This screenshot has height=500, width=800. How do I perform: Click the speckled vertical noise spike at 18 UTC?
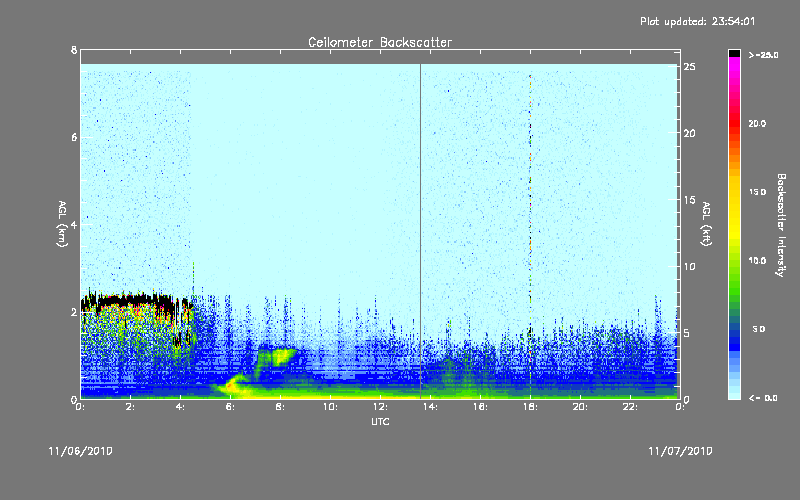530,235
